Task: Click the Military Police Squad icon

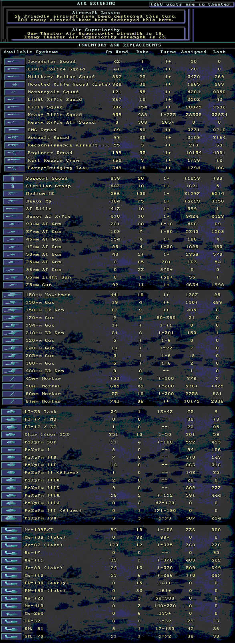Action: click(15, 77)
